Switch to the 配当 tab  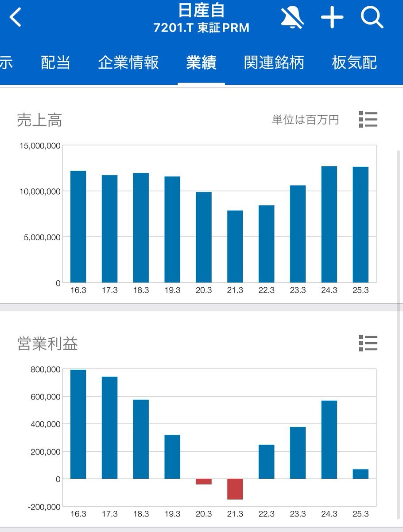pos(55,63)
